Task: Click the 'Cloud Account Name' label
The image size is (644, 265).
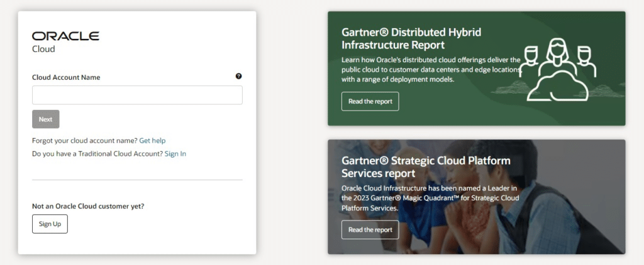Action: [x=66, y=77]
